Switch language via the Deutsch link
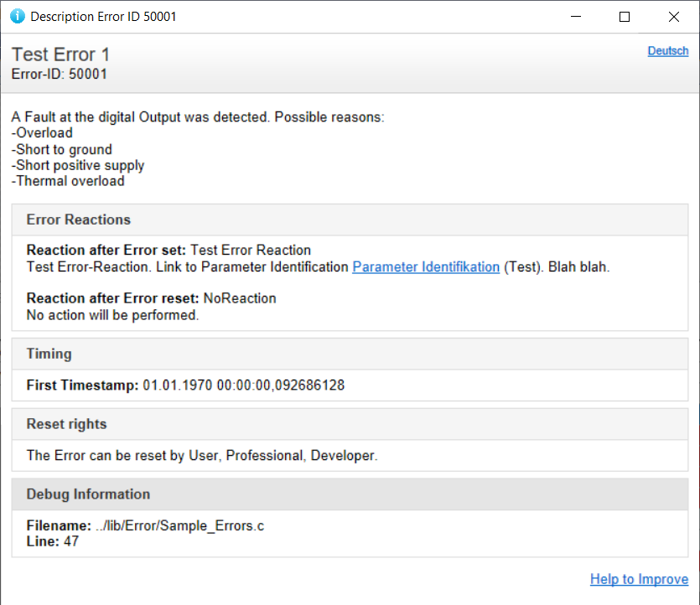The width and height of the screenshot is (700, 605). (x=667, y=51)
